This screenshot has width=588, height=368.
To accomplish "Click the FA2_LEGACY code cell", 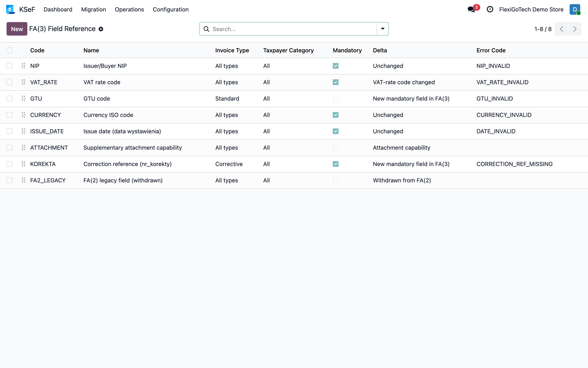I will [48, 180].
